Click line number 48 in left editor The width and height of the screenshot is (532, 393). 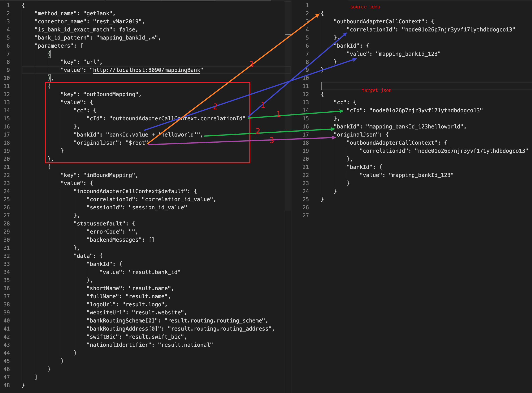pos(7,385)
